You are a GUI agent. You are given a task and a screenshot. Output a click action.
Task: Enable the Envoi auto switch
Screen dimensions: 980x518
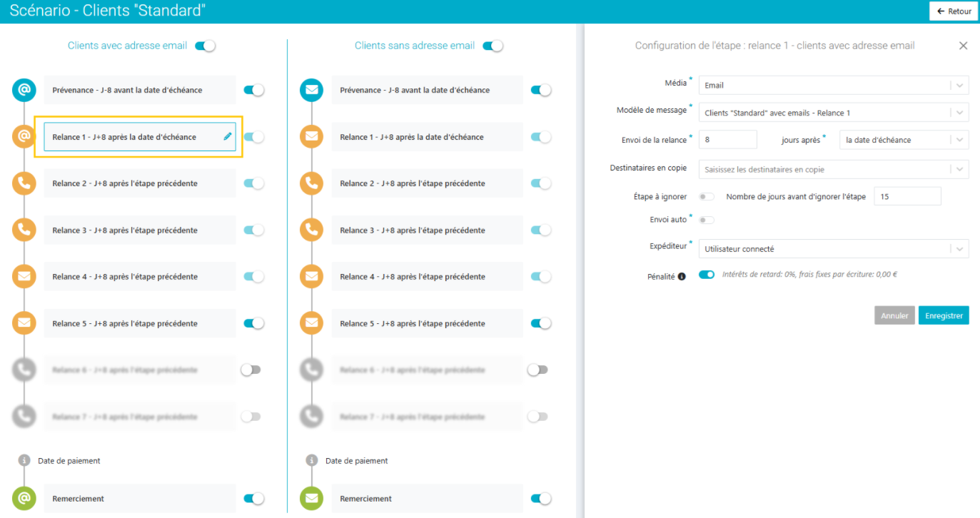click(x=707, y=220)
